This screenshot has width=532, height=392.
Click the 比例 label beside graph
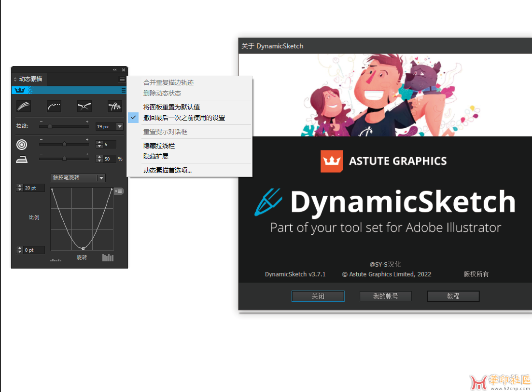(34, 217)
